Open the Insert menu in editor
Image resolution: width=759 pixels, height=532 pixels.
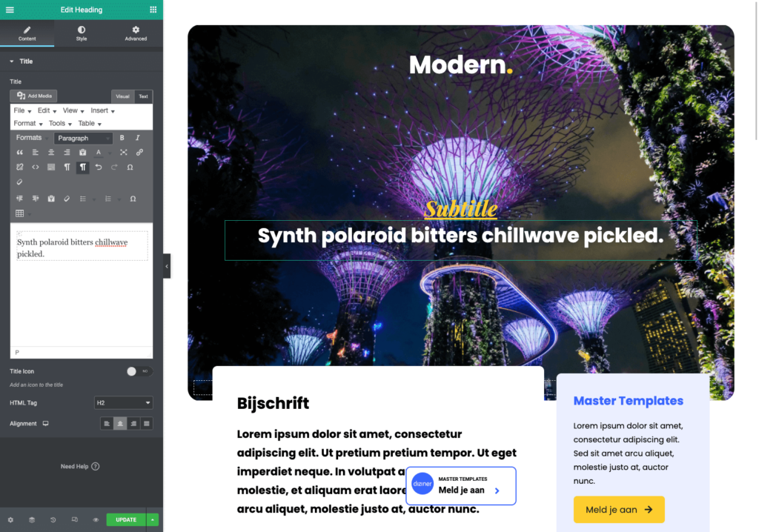pyautogui.click(x=102, y=110)
